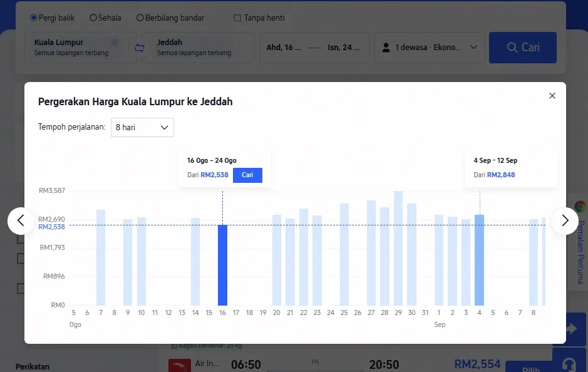
Task: Open the departure date Ahd, 16 field
Action: pyautogui.click(x=284, y=47)
